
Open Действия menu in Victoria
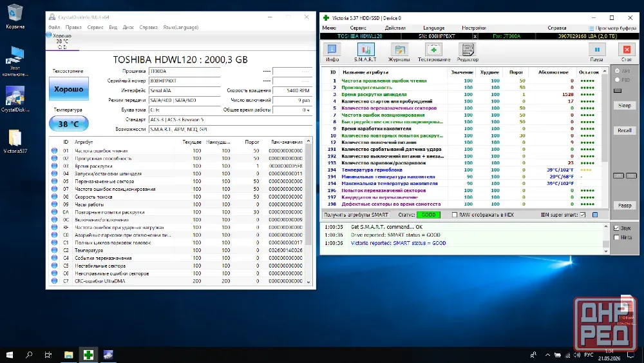pos(395,28)
